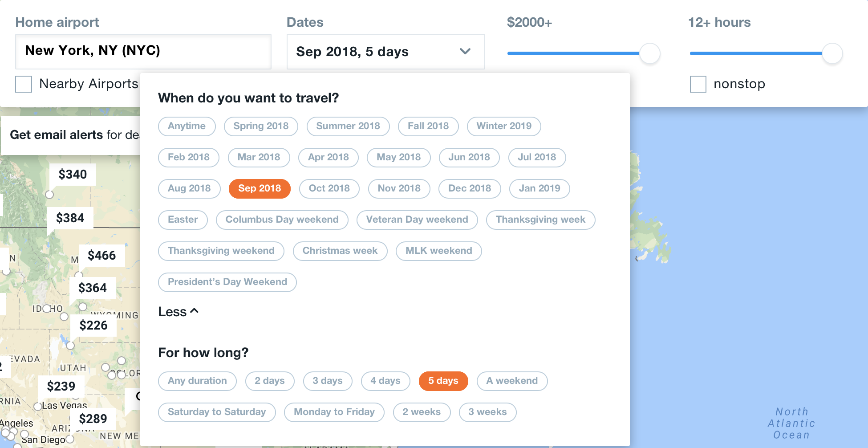Collapse the Dates dropdown chevron
This screenshot has height=448, width=868.
click(x=465, y=51)
